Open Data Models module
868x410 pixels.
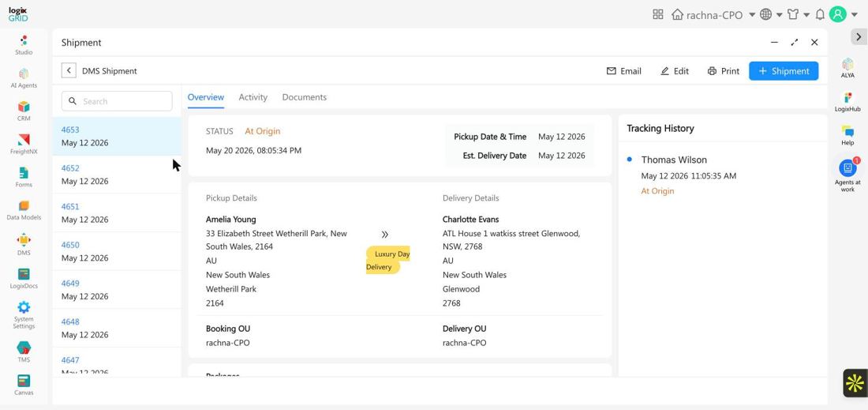pos(23,211)
